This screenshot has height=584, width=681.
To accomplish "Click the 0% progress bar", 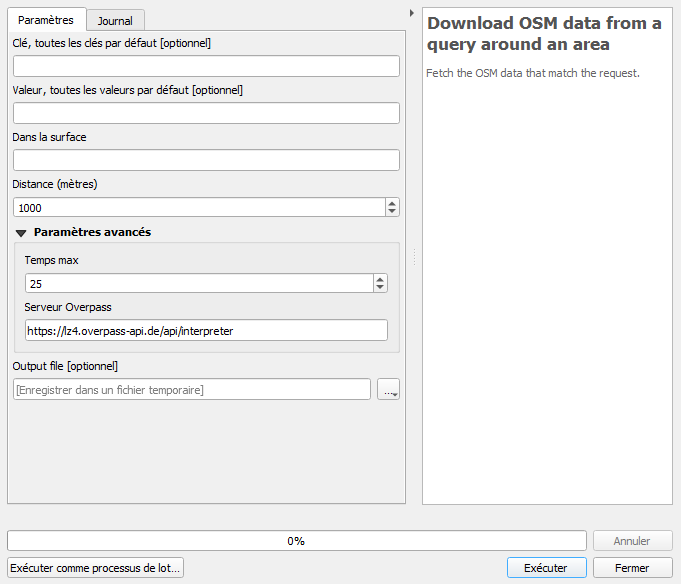I will (296, 541).
